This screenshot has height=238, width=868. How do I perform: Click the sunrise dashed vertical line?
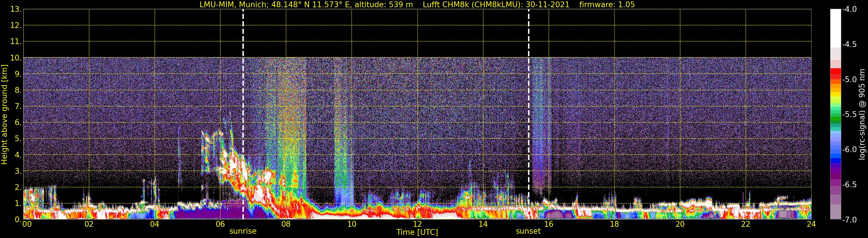[243, 114]
